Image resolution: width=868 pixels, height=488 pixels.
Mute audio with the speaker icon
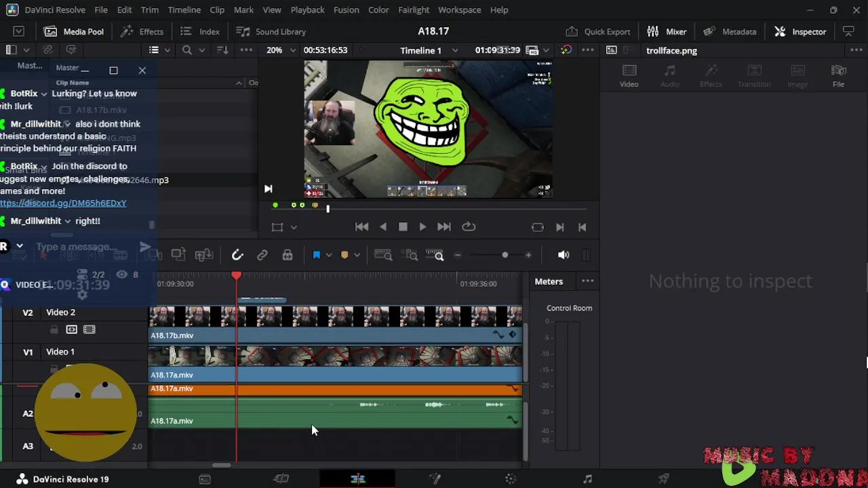[x=564, y=255]
